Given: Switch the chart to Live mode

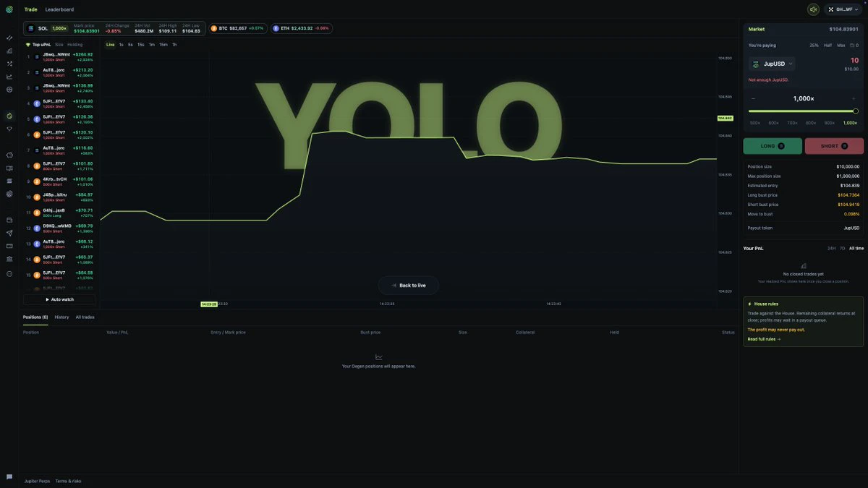Looking at the screenshot, I should pos(110,45).
